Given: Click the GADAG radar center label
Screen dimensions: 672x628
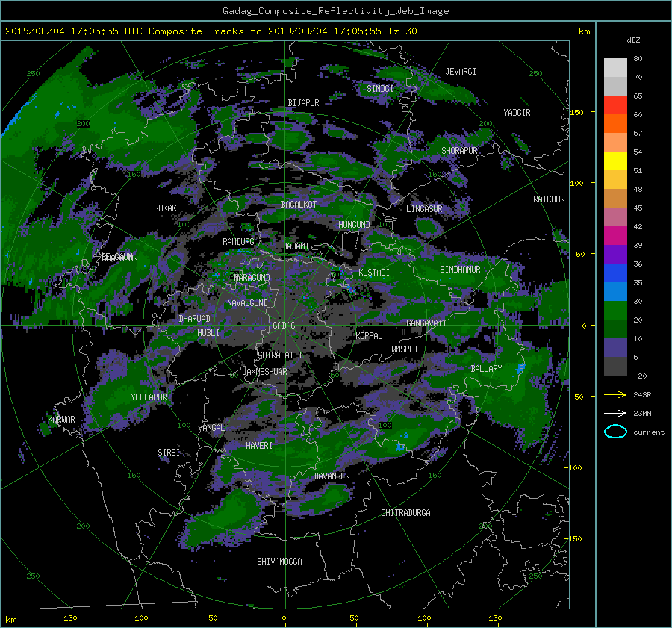Looking at the screenshot, I should [284, 326].
